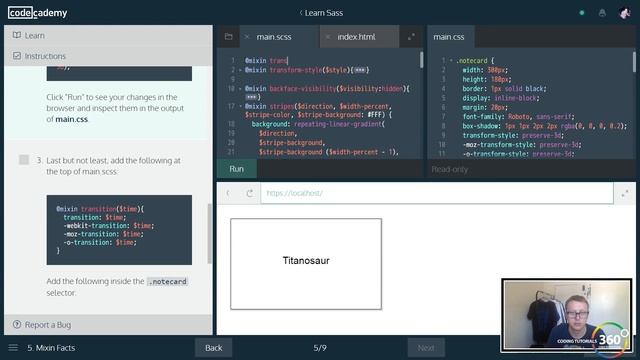Viewport: 640px width, 360px height.
Task: Click the Report a Bug link
Action: [x=48, y=325]
